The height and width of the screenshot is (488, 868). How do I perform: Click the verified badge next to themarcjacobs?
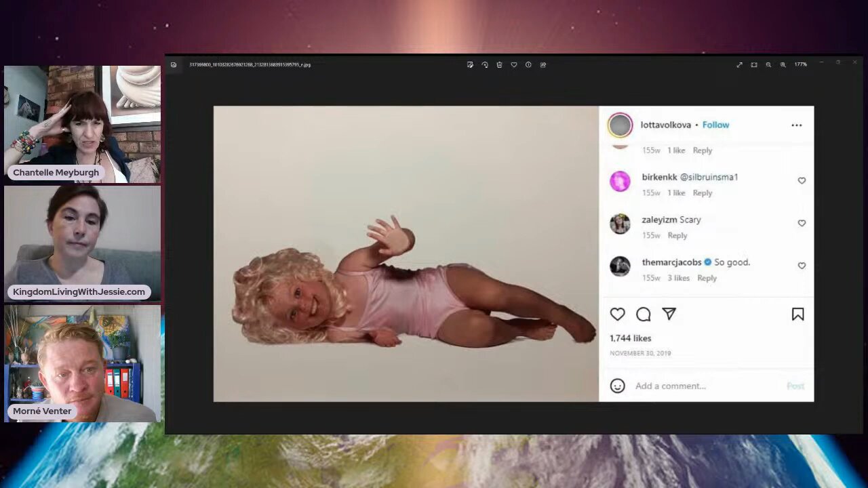[708, 262]
